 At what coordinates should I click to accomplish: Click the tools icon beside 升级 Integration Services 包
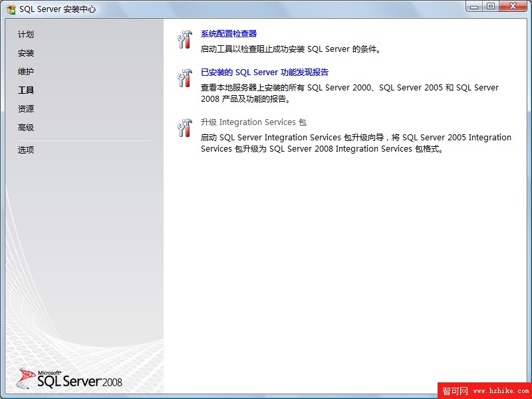185,128
